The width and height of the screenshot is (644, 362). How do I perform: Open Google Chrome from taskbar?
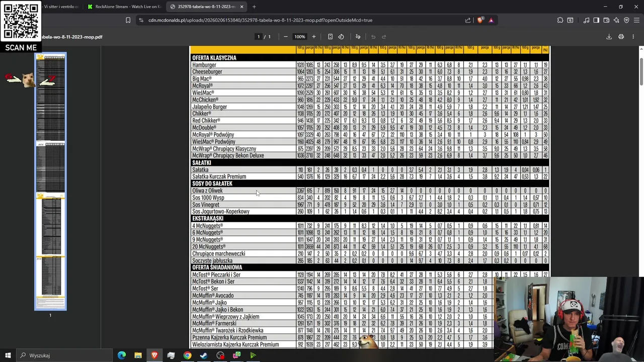pyautogui.click(x=187, y=355)
